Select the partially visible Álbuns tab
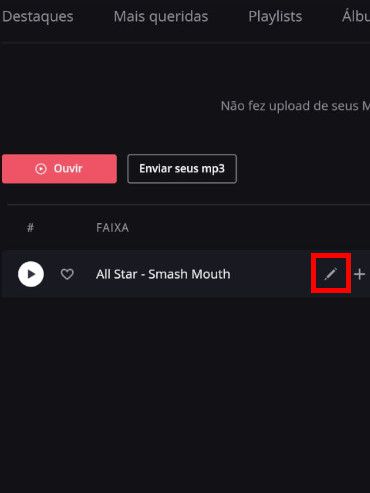 (356, 16)
